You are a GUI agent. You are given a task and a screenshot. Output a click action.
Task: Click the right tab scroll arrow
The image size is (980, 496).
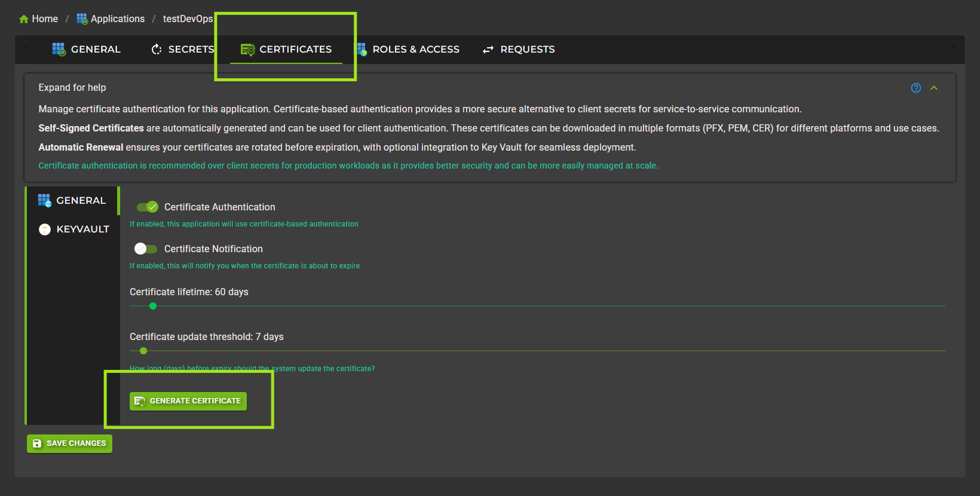953,47
